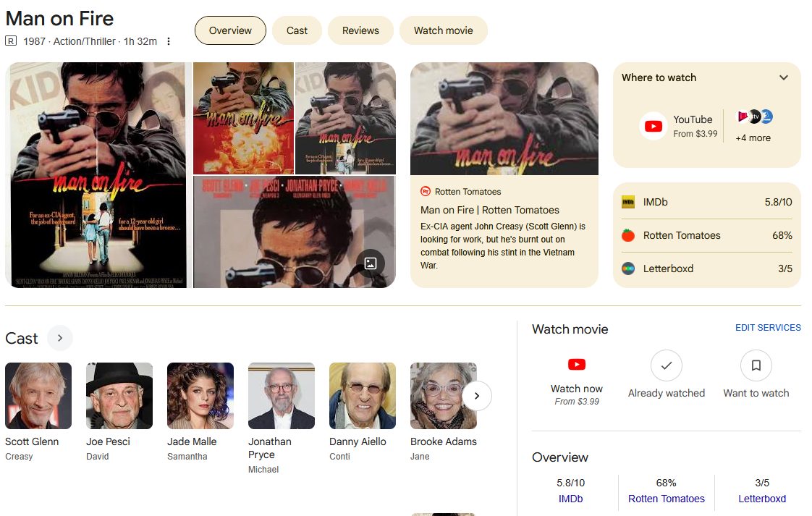Click the large Man on Fire poster

tap(98, 175)
